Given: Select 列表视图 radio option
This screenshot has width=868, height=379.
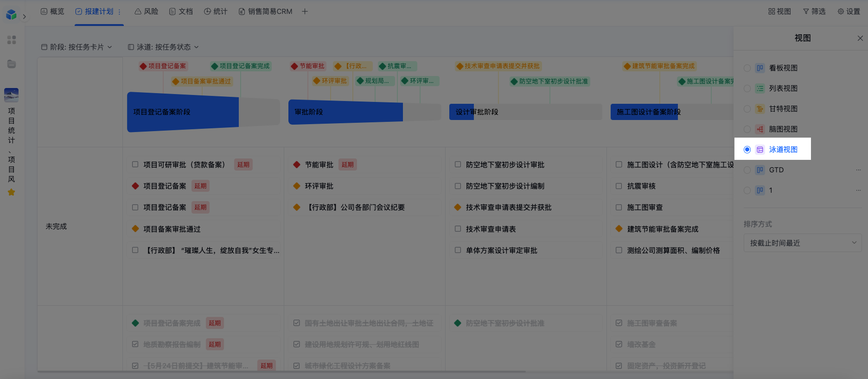Looking at the screenshot, I should (747, 88).
